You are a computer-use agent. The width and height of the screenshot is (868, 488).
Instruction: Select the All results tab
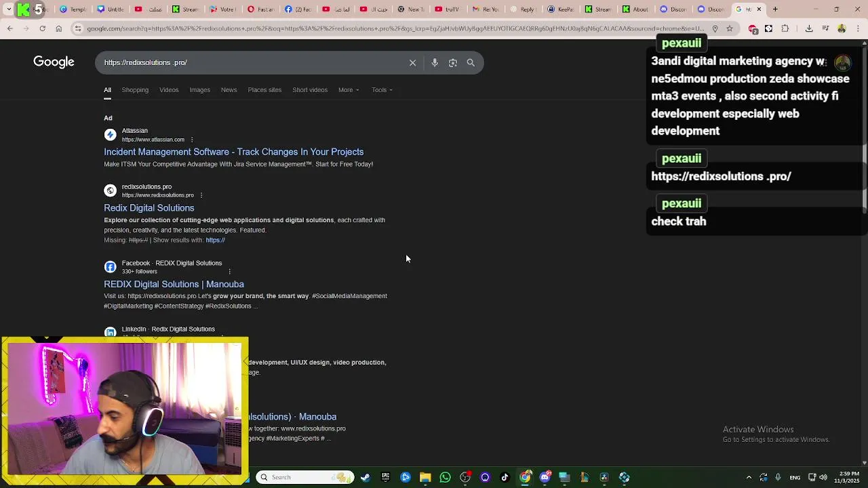(107, 90)
